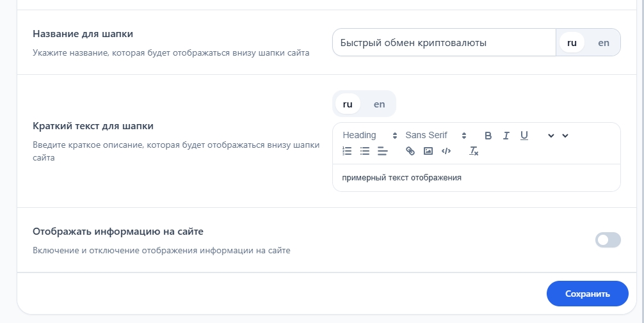
Task: Apply italic formatting in the editor
Action: click(x=506, y=136)
